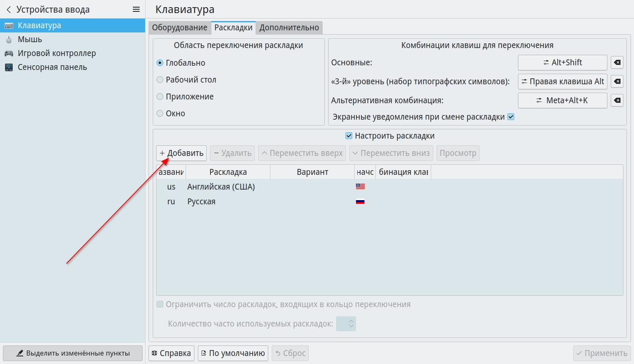The image size is (634, 364).
Task: Switch to the Оборудование tab
Action: (179, 28)
